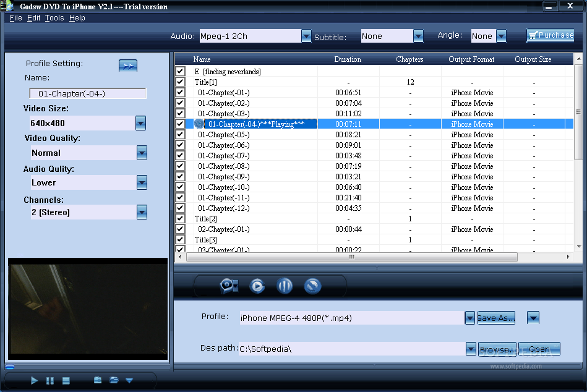Click the down arrow icon under preview
The image size is (587, 392).
(129, 380)
